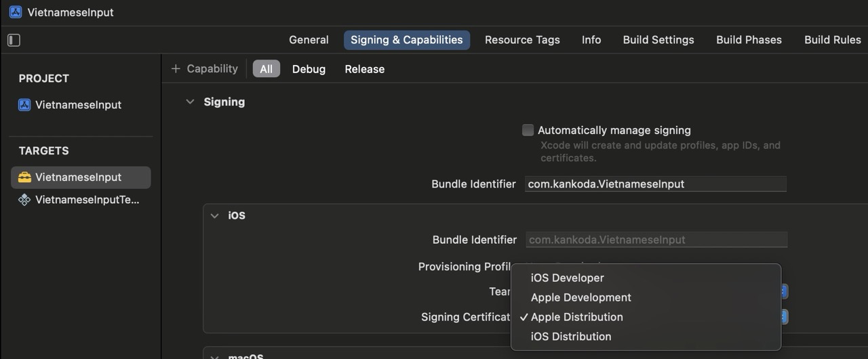
Task: Show All configurations filter
Action: tap(267, 69)
